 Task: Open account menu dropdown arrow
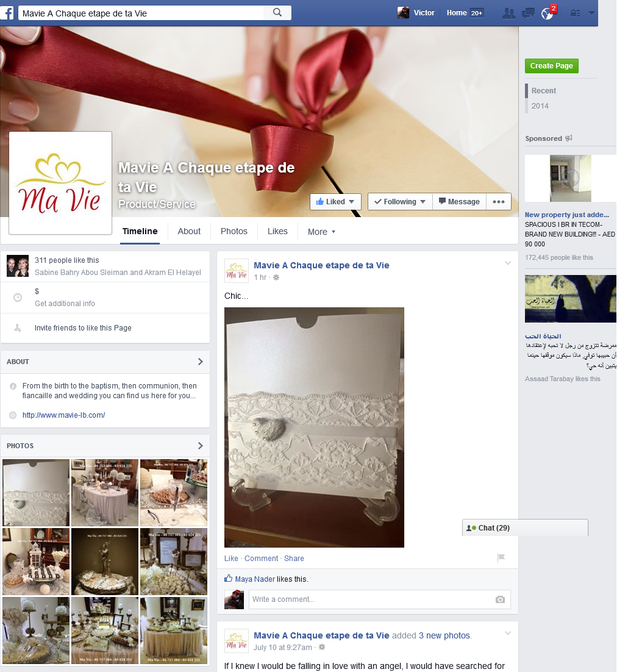pyautogui.click(x=591, y=13)
